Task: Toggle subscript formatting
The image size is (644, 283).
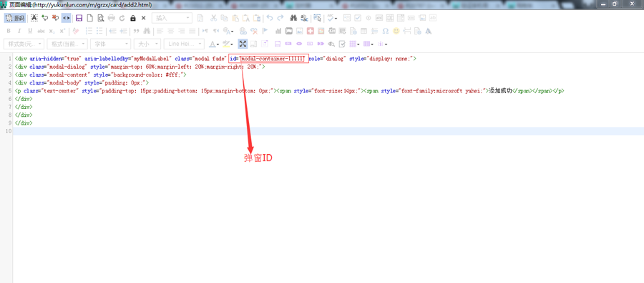Action: click(52, 31)
